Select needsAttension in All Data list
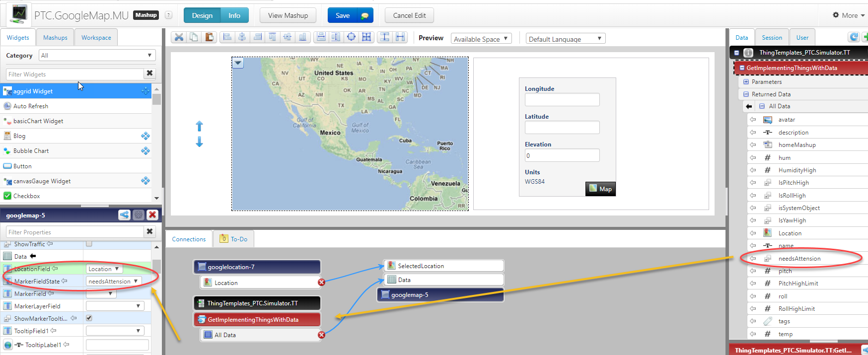 (x=807, y=258)
